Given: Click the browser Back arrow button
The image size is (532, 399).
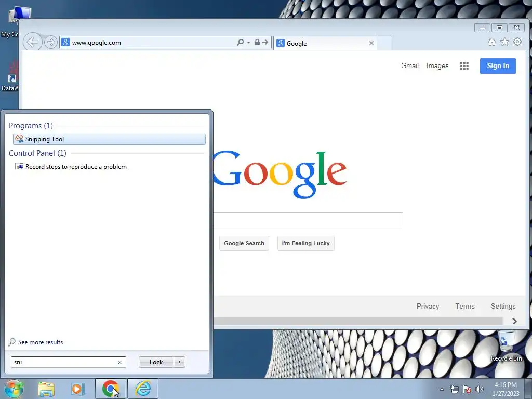Looking at the screenshot, I should click(x=33, y=42).
